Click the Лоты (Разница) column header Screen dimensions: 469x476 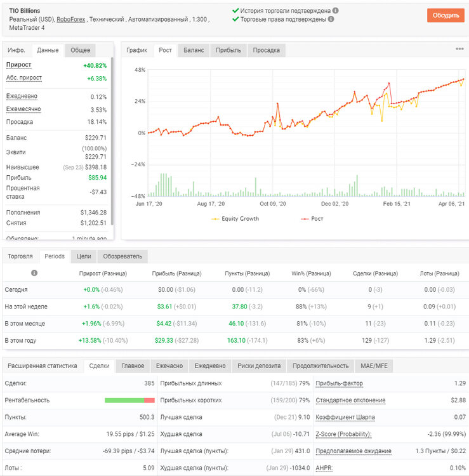tap(439, 274)
